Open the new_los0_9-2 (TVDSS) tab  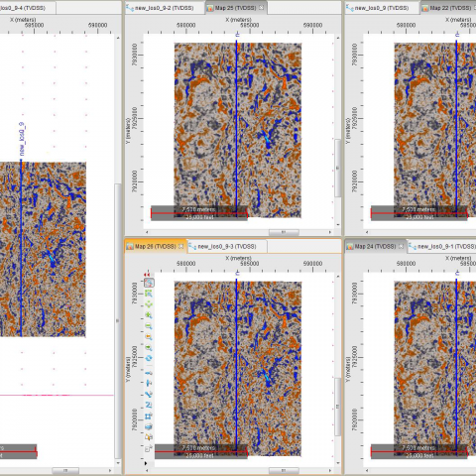click(165, 8)
